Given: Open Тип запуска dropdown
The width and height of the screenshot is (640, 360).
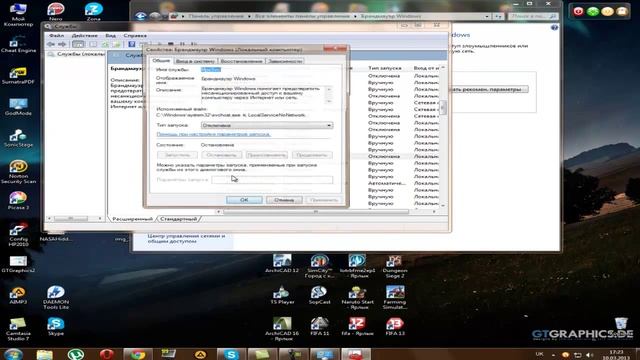Looking at the screenshot, I should (267, 125).
